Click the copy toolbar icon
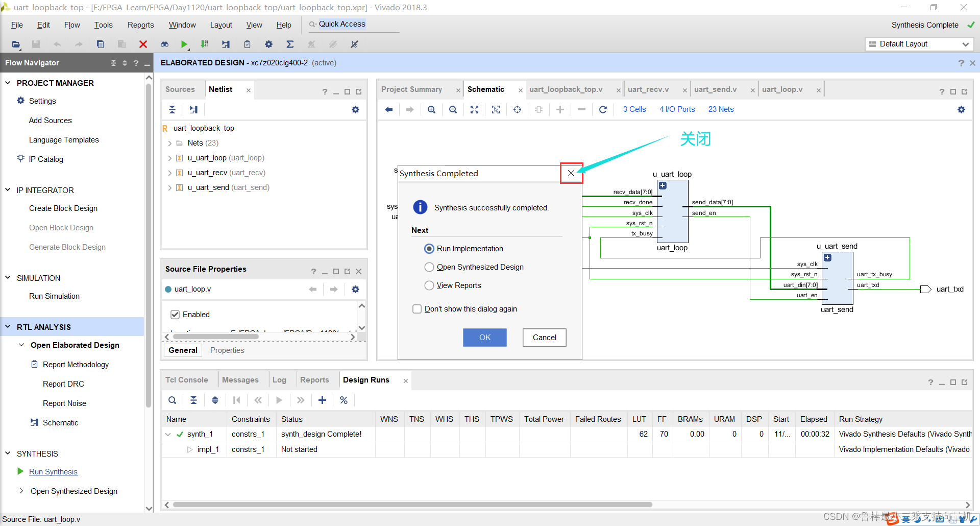The image size is (980, 526). (100, 44)
